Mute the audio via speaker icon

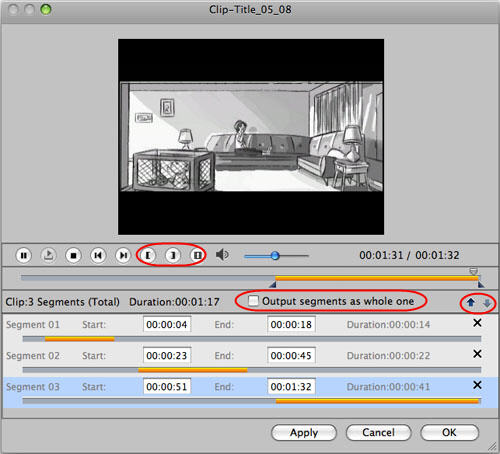222,255
